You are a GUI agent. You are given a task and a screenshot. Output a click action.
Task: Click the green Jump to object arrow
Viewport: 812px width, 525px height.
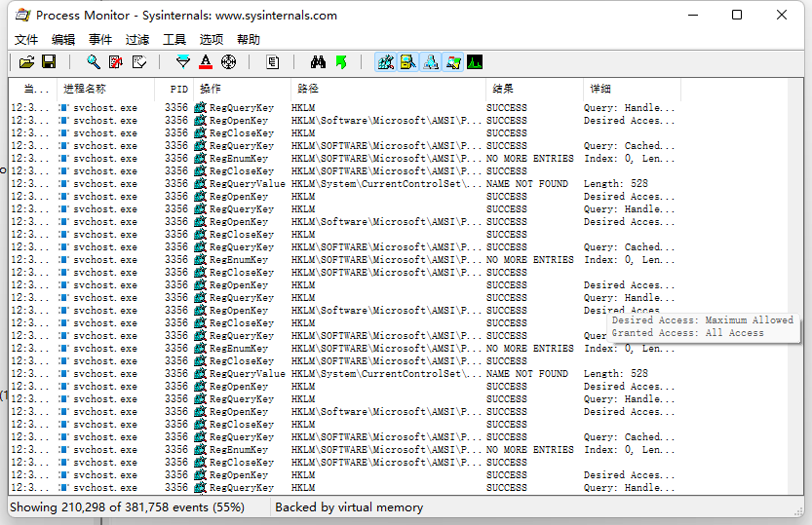[341, 62]
